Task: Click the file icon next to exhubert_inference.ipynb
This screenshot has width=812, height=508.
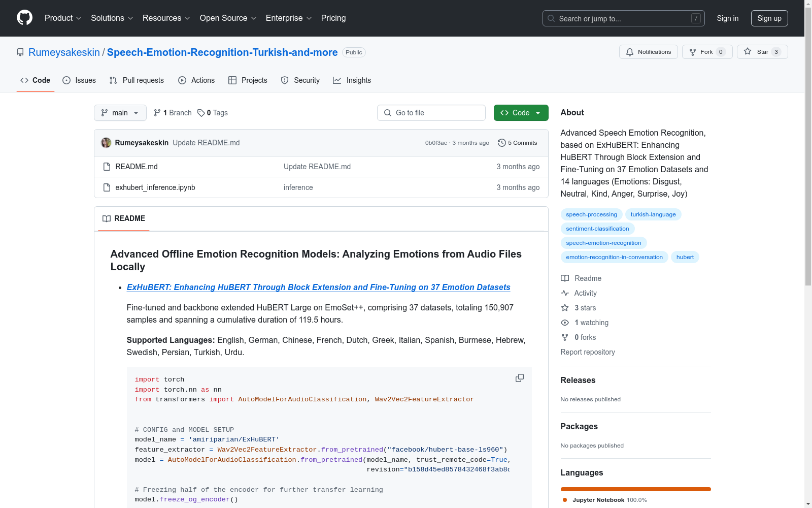Action: pos(107,187)
